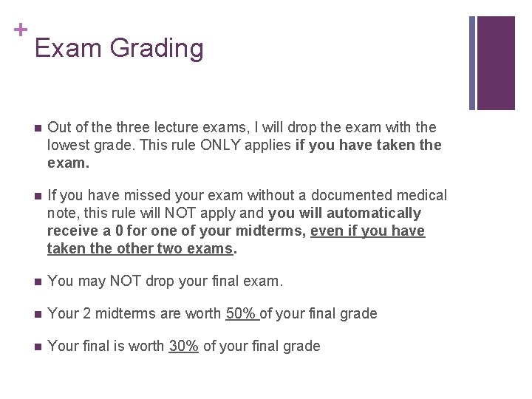Viewport: 532px width, 399px height.
Task: Select the 'Exam Grading' slide title
Action: (119, 49)
